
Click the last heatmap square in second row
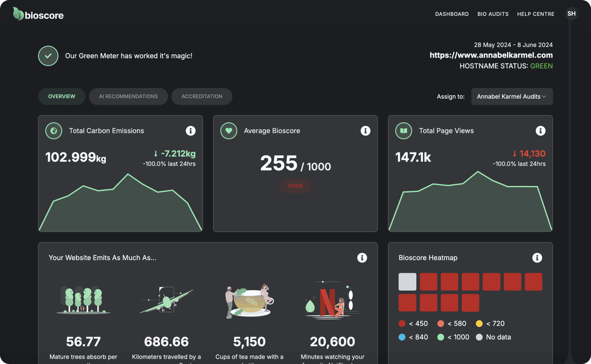[470, 303]
